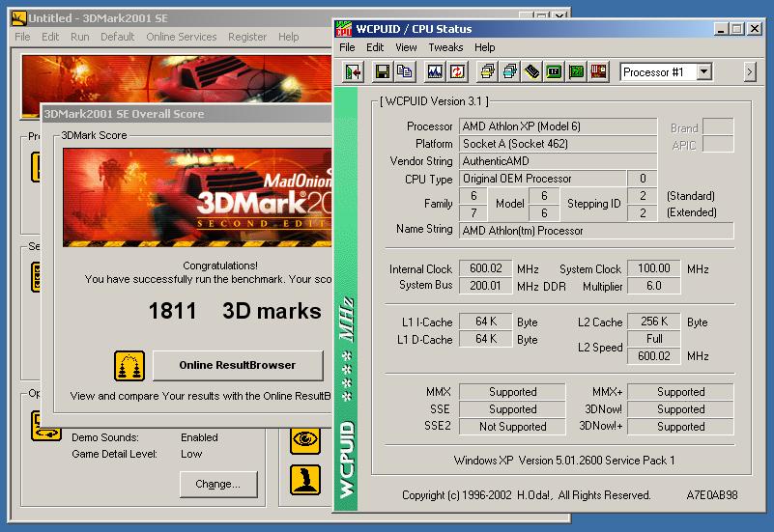This screenshot has width=774, height=532.
Task: Open the Tweaks menu in WCPUID
Action: coord(445,47)
